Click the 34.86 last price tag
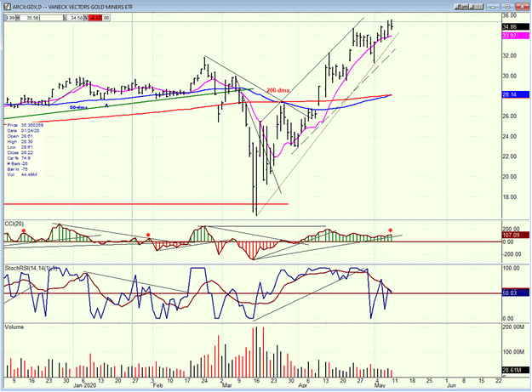Image resolution: width=532 pixels, height=392 pixels. [515, 26]
